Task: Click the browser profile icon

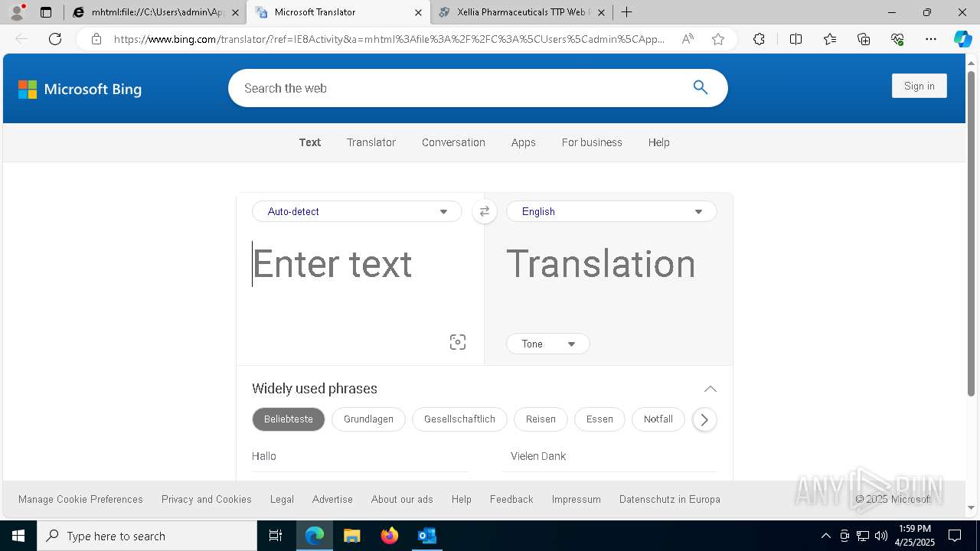Action: coord(17,12)
